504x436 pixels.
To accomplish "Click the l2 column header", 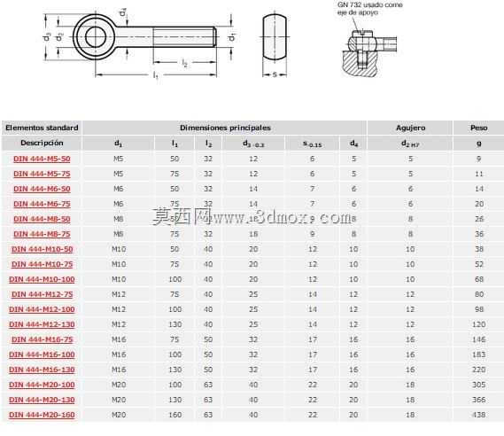I will click(208, 143).
